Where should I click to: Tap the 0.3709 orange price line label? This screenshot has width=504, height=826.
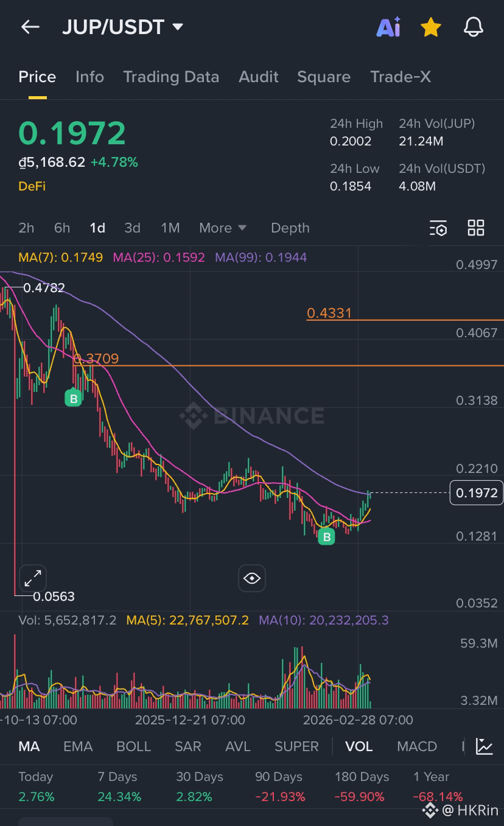[x=96, y=359]
